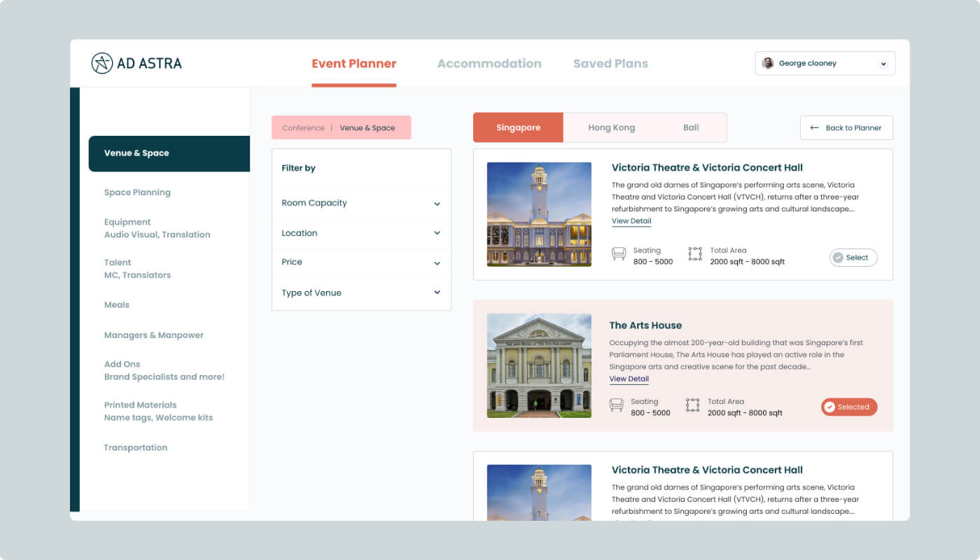Click the first Victoria Theatre venue photo
This screenshot has width=980, height=560.
click(x=539, y=214)
